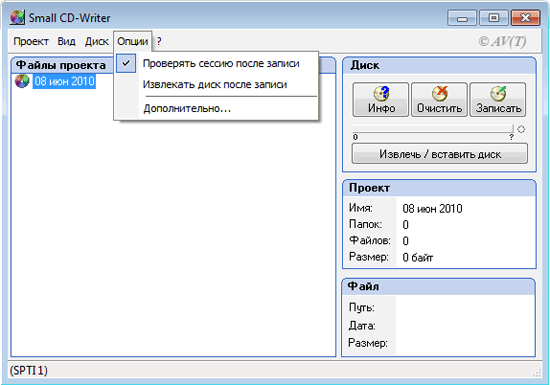Click project name value 08 июн 2010
This screenshot has width=550, height=385.
click(432, 209)
